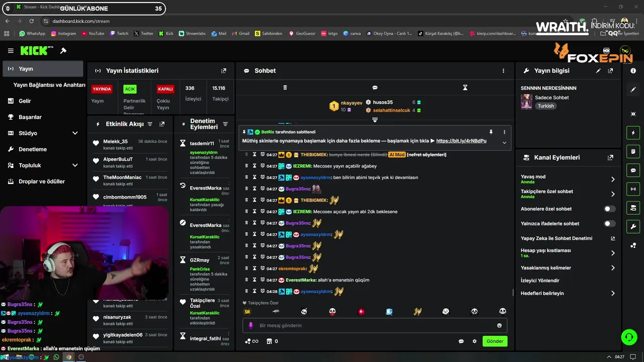644x362 pixels.
Task: Open the Denetim Eylemleri filter icon
Action: (x=225, y=124)
